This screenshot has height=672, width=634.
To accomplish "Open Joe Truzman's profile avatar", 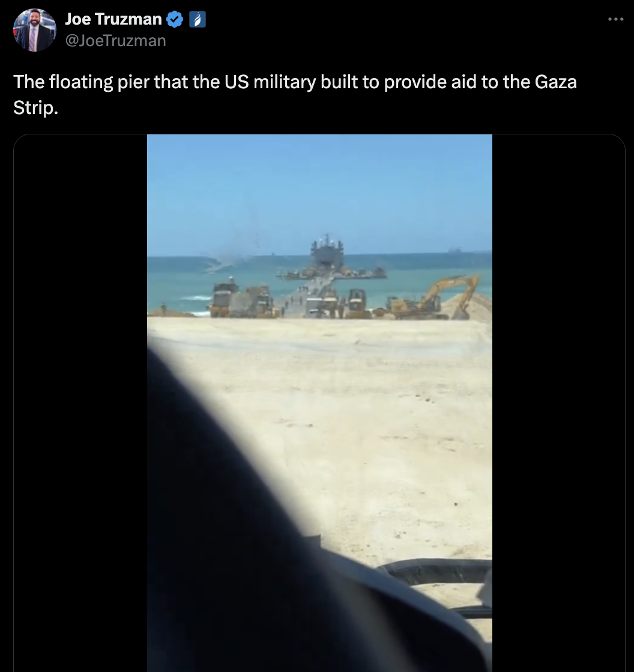I will 35,30.
